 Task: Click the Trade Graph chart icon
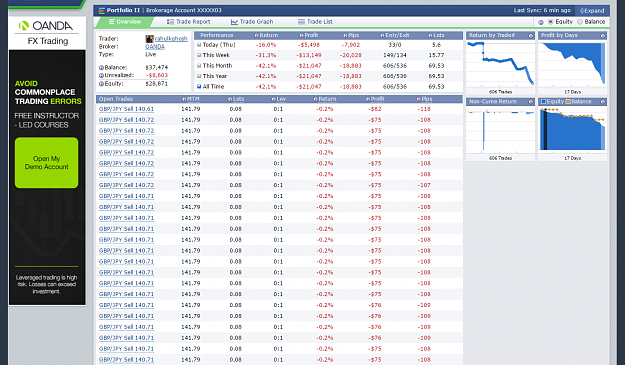234,22
